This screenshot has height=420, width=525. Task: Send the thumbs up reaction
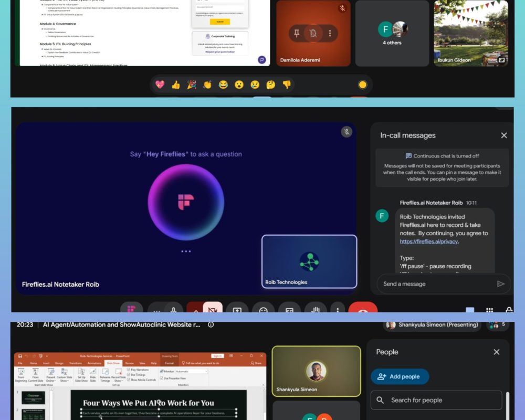(176, 85)
